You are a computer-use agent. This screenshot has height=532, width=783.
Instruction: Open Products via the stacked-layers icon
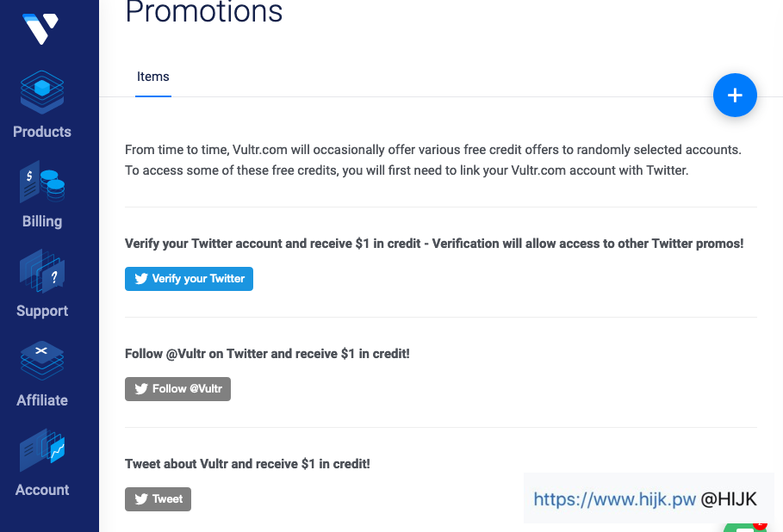(x=42, y=91)
